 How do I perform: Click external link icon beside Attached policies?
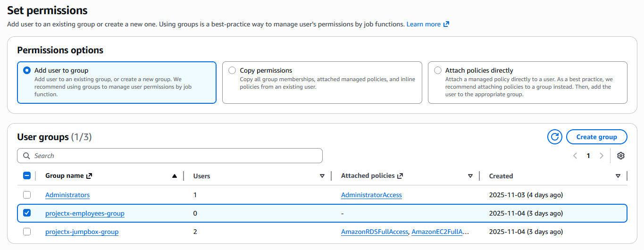[400, 176]
